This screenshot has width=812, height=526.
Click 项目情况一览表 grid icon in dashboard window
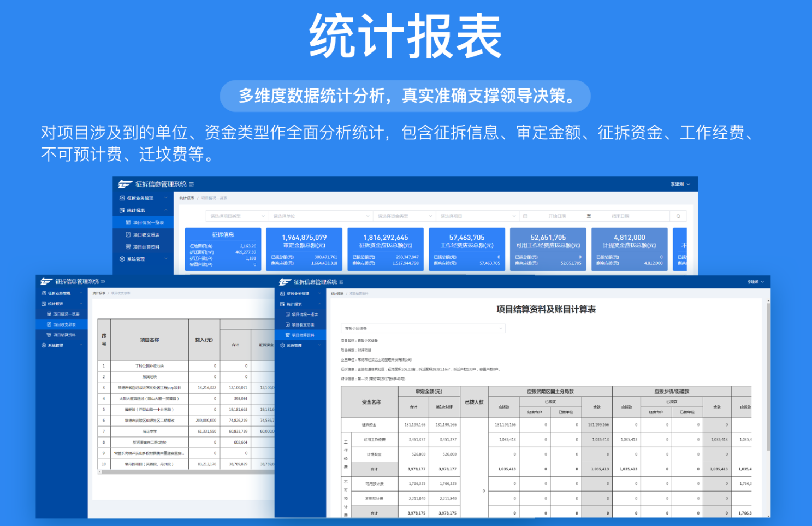[x=128, y=223]
